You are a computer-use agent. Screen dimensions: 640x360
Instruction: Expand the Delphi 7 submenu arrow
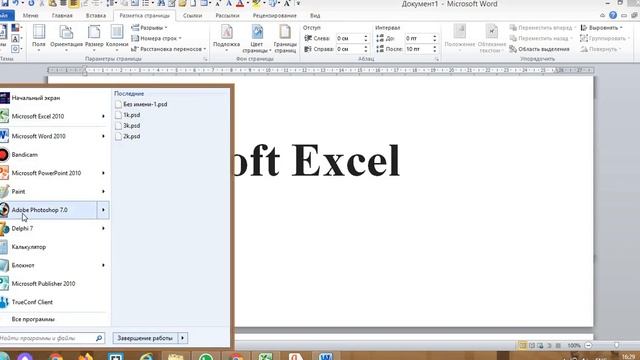[103, 228]
